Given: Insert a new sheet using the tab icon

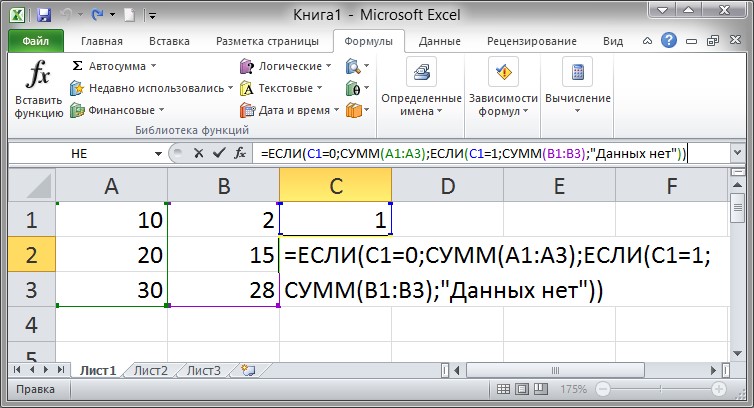Looking at the screenshot, I should (248, 371).
